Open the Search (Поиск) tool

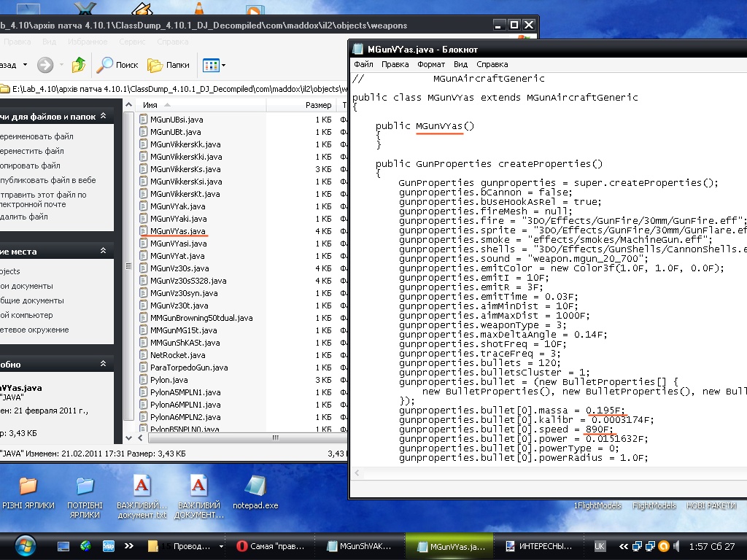click(x=117, y=65)
